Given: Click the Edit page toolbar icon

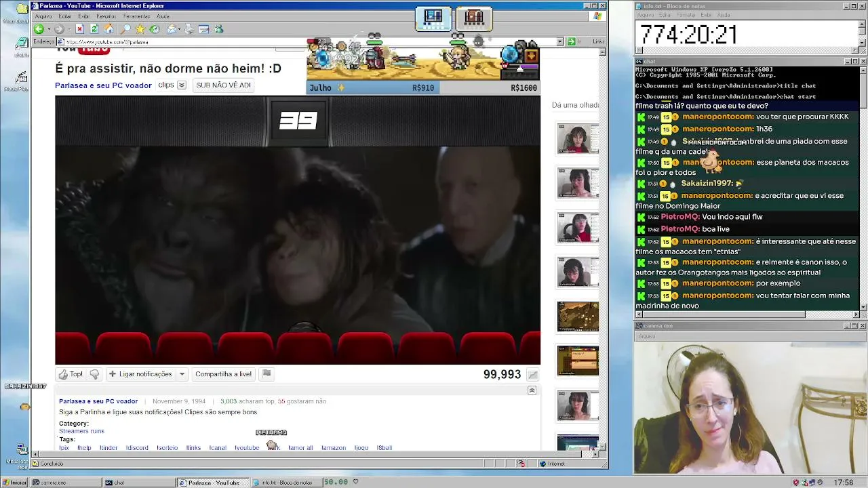Looking at the screenshot, I should pyautogui.click(x=203, y=29).
